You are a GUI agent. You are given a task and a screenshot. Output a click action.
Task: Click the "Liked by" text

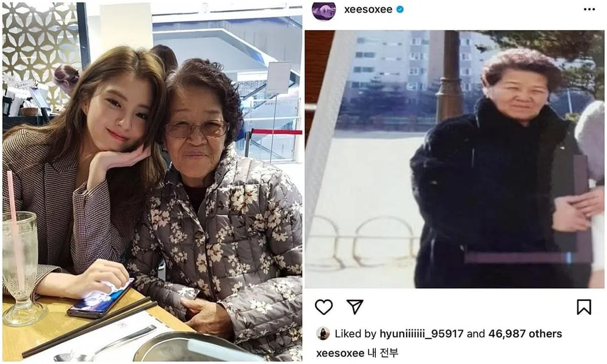click(355, 334)
